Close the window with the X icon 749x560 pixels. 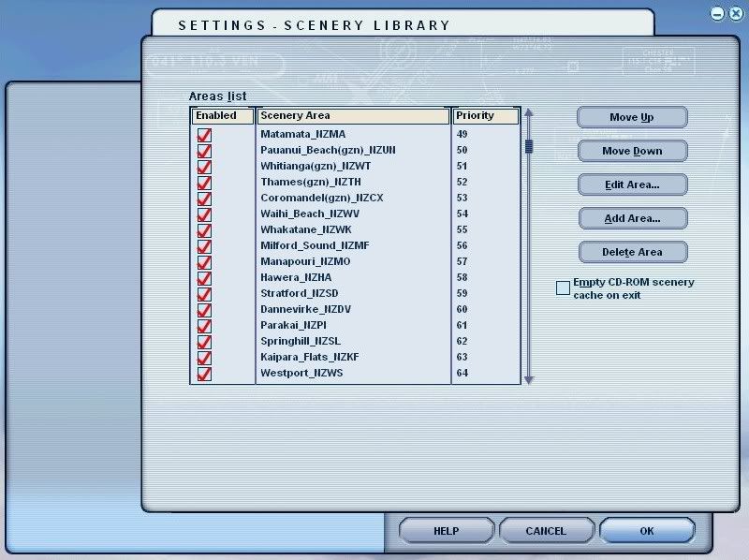click(733, 14)
